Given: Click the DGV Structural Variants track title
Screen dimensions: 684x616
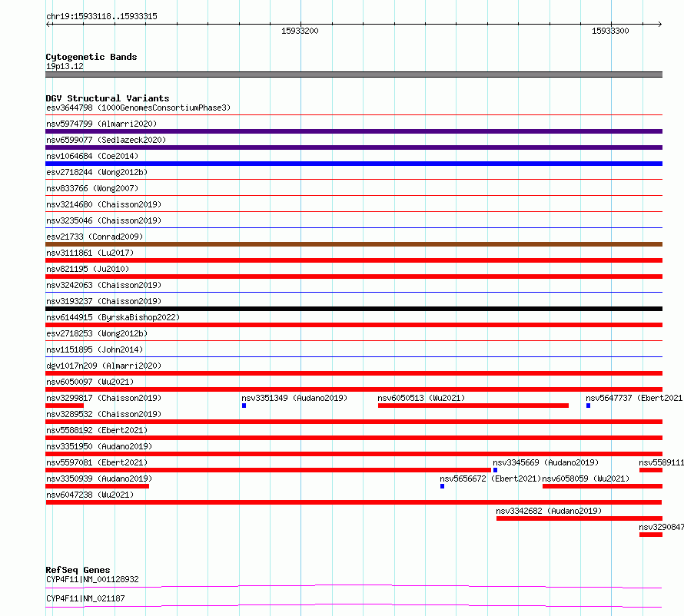Looking at the screenshot, I should pyautogui.click(x=108, y=98).
